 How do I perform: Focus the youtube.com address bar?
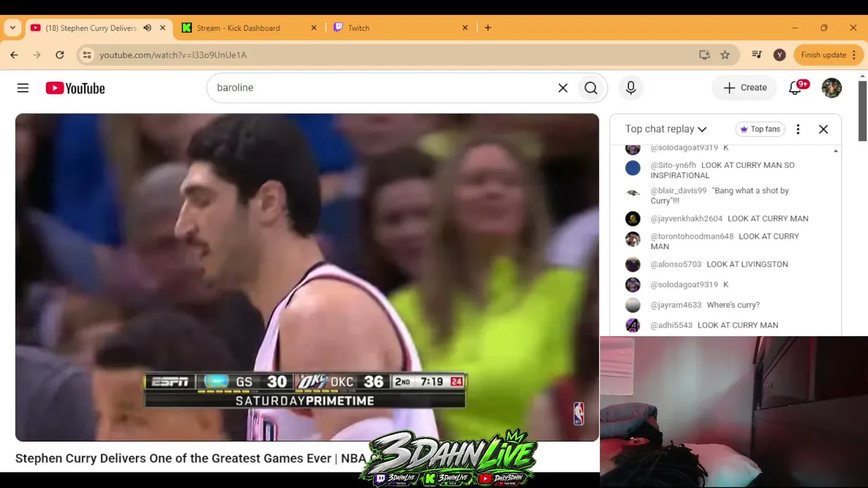(393, 55)
